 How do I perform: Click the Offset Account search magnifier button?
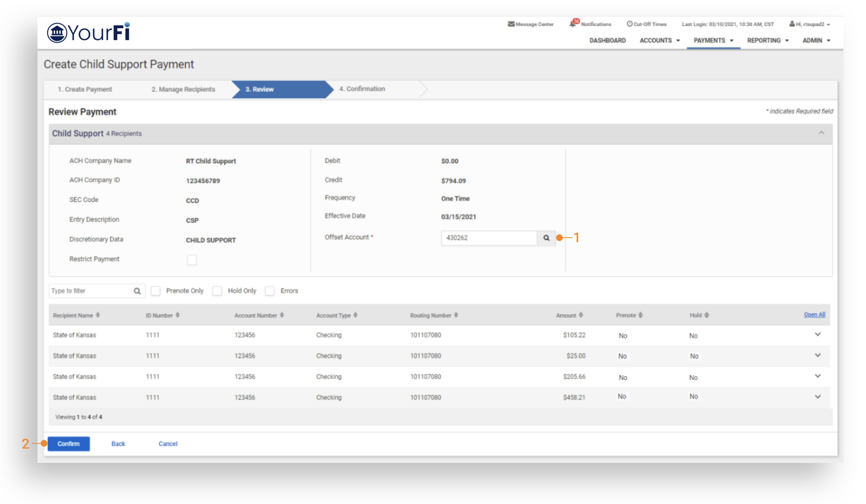click(546, 238)
